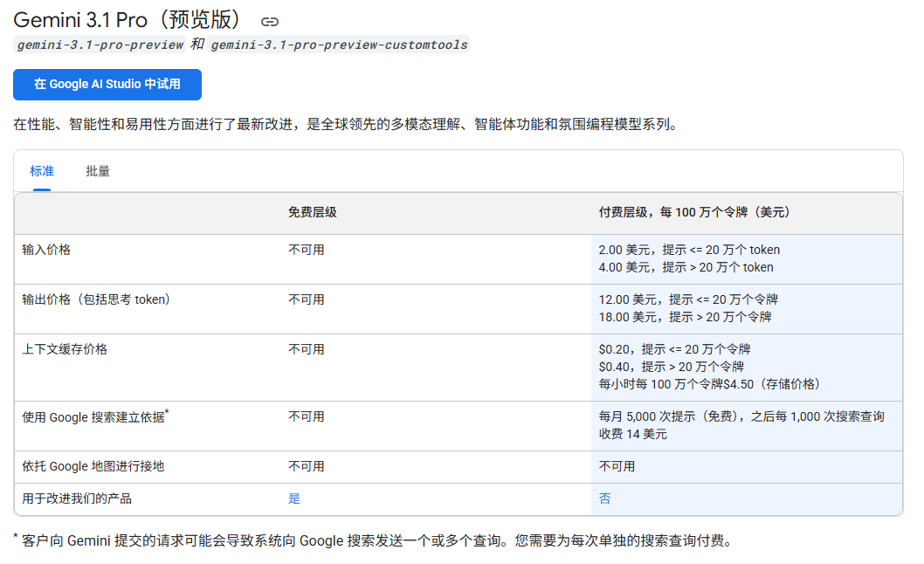Screen dimensions: 924x564
Task: Click 不可用 in the 输出价格 row
Action: (307, 300)
